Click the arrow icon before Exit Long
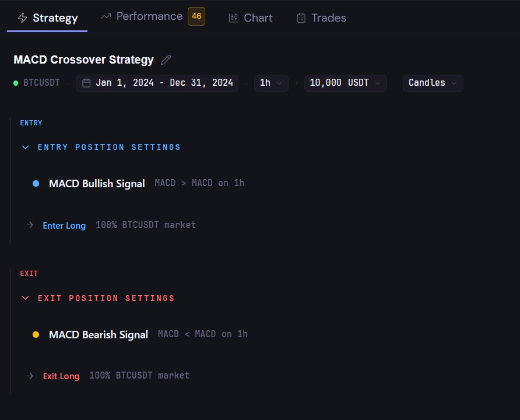 (x=30, y=376)
